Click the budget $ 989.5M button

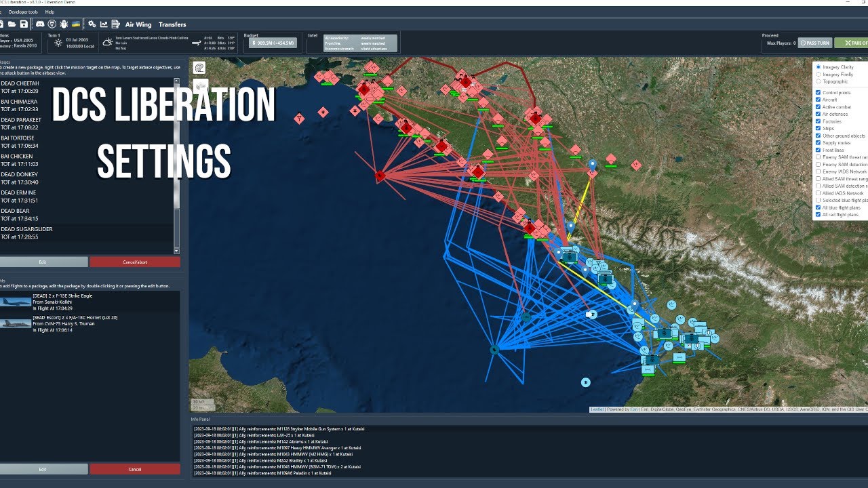coord(273,43)
